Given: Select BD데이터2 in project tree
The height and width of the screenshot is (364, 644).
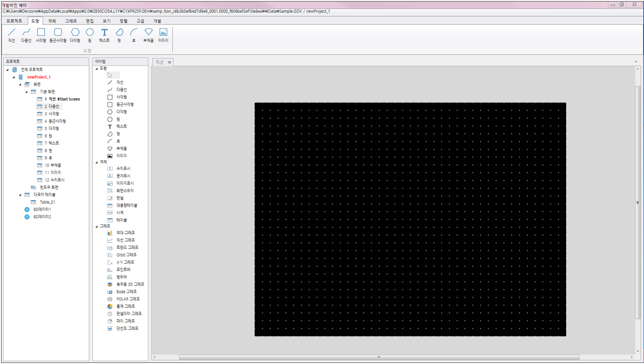Looking at the screenshot, I should click(x=38, y=217).
